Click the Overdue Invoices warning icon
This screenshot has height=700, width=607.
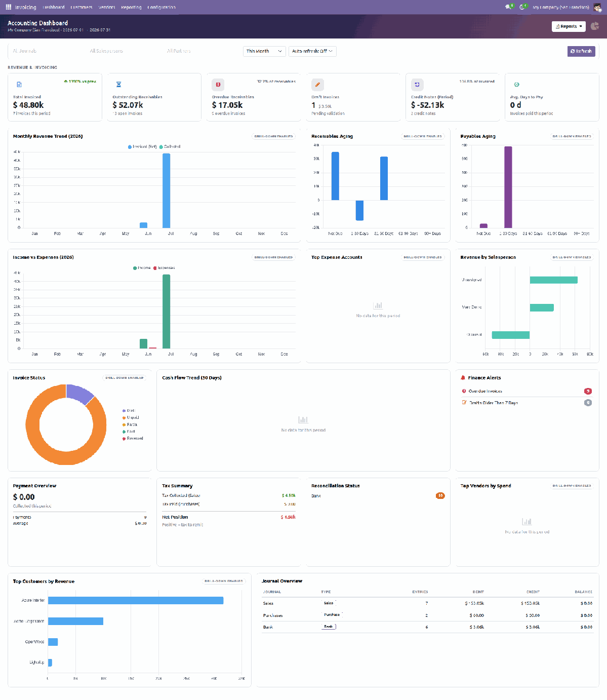(464, 391)
